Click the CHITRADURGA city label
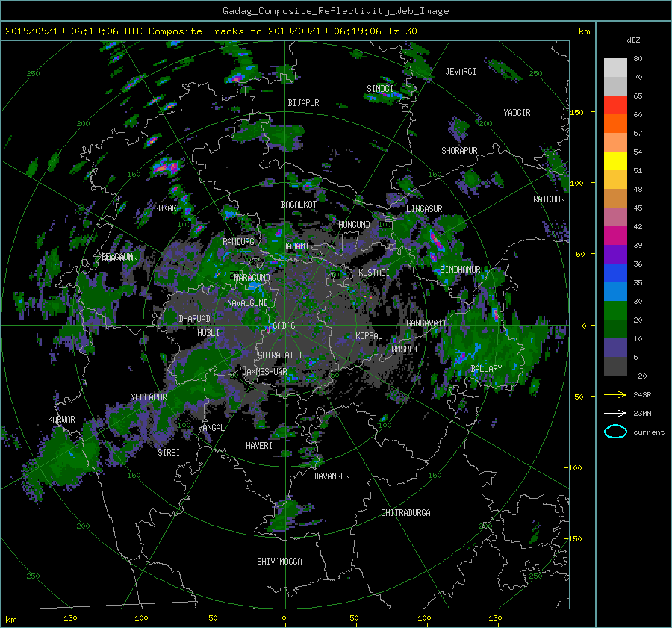The width and height of the screenshot is (672, 628). [x=405, y=513]
